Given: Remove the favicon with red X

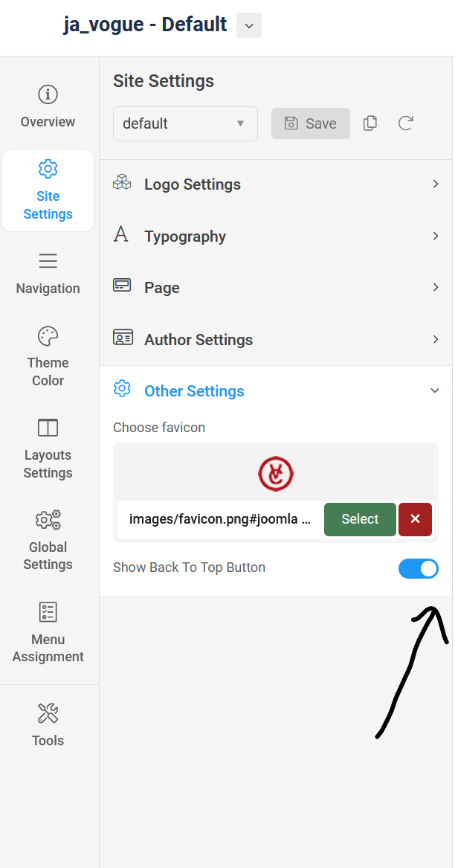Looking at the screenshot, I should pyautogui.click(x=415, y=519).
